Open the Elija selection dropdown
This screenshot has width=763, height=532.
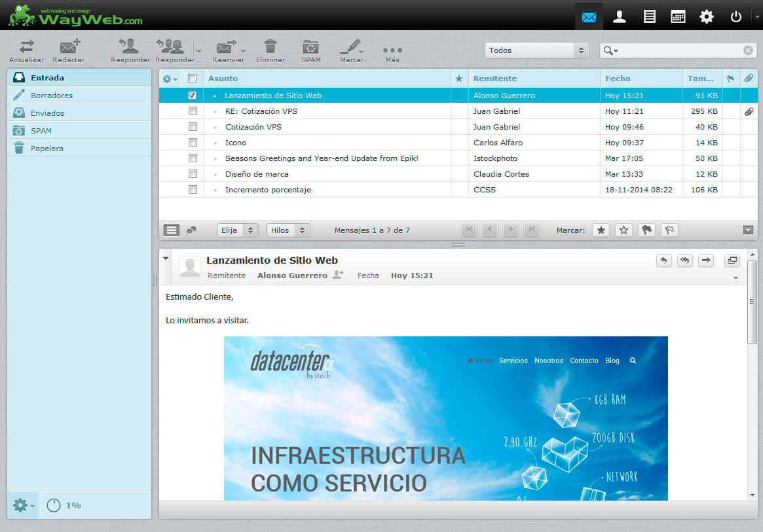point(237,230)
